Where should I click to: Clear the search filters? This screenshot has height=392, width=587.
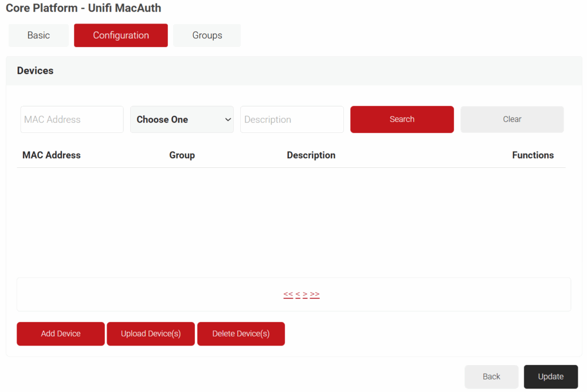click(511, 119)
